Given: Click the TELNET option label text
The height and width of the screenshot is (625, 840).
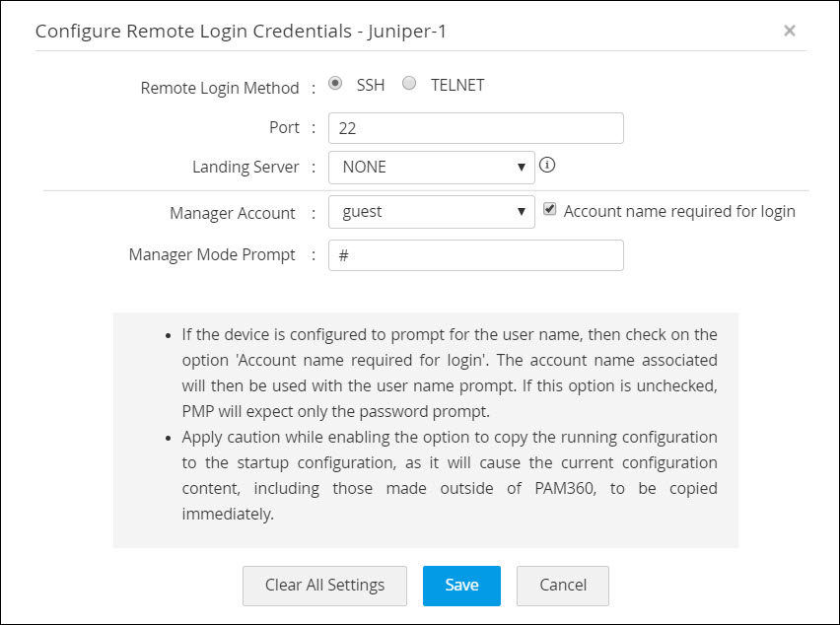Looking at the screenshot, I should (x=457, y=85).
